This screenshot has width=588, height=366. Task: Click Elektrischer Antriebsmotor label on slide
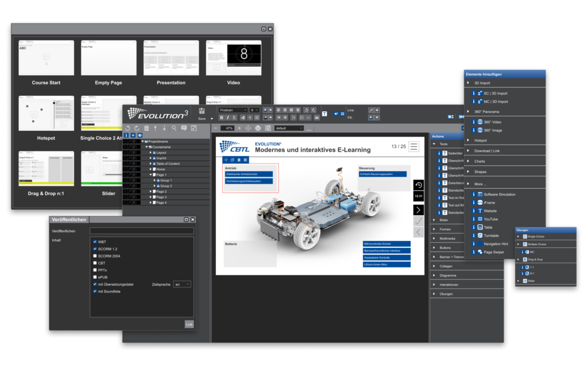(x=249, y=174)
